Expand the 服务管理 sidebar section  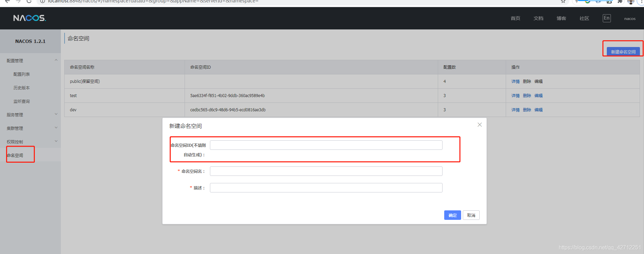coord(30,115)
